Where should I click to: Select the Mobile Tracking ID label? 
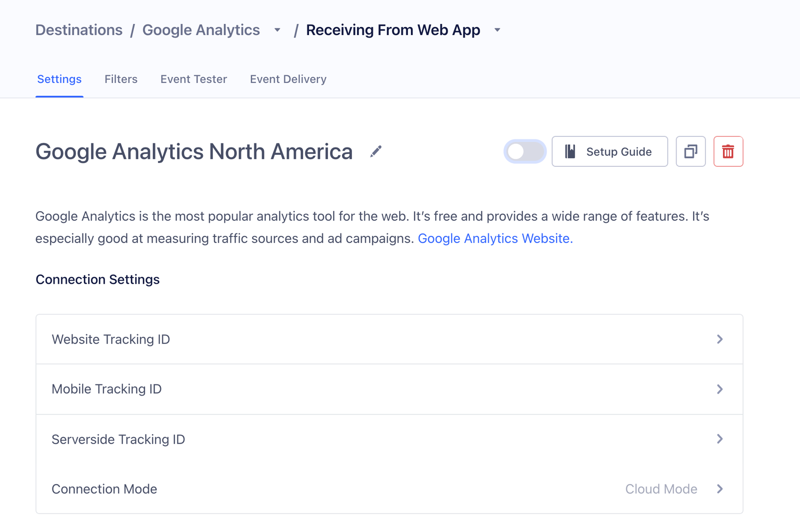tap(107, 389)
